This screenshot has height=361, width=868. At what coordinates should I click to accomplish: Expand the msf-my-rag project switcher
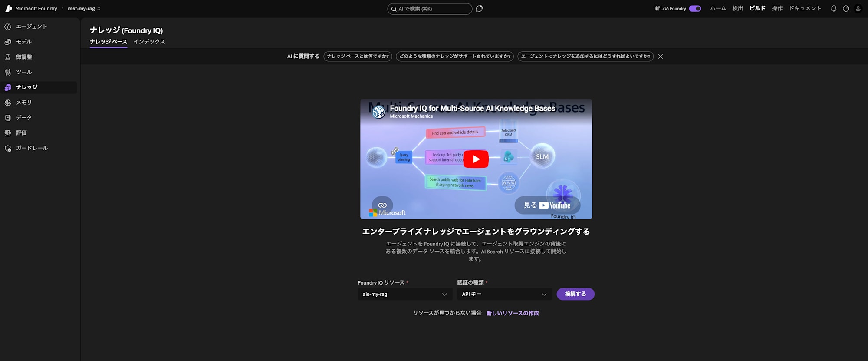point(84,9)
